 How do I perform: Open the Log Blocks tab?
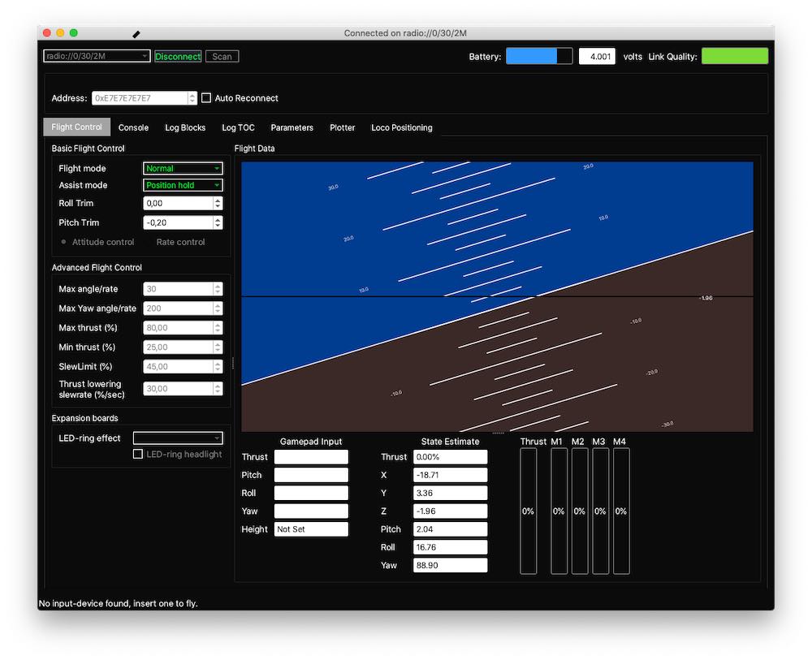[x=185, y=127]
